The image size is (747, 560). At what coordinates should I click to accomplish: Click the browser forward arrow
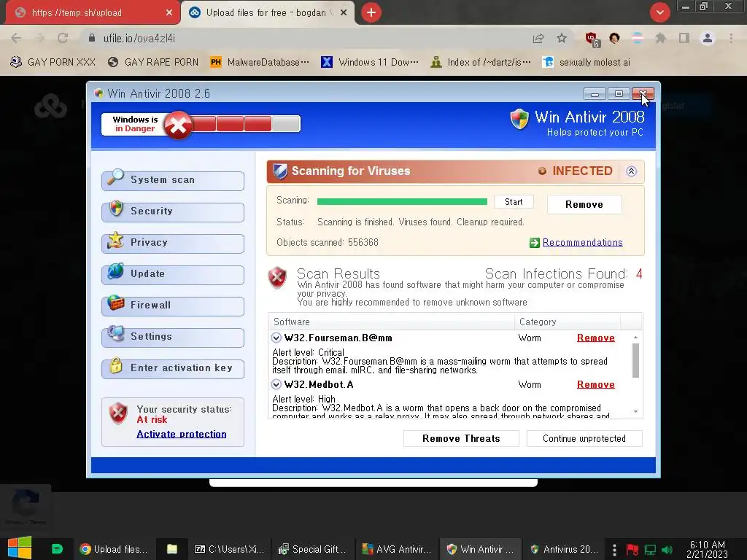[x=39, y=38]
